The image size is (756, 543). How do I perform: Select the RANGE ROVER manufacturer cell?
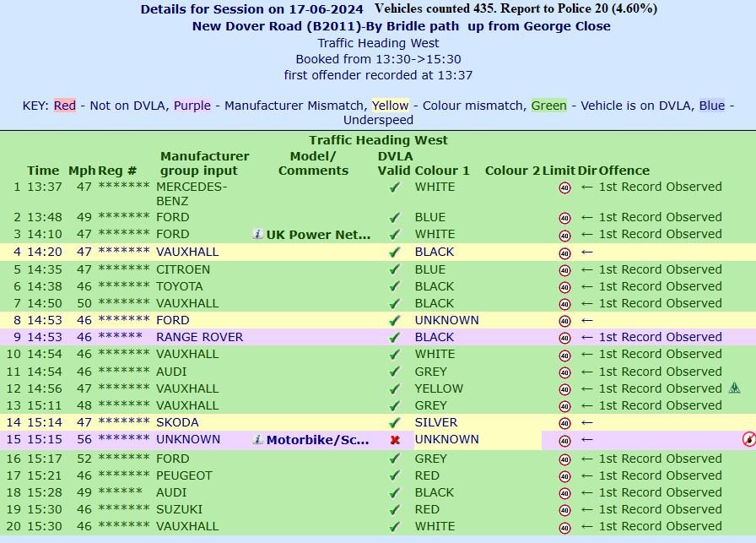click(200, 338)
